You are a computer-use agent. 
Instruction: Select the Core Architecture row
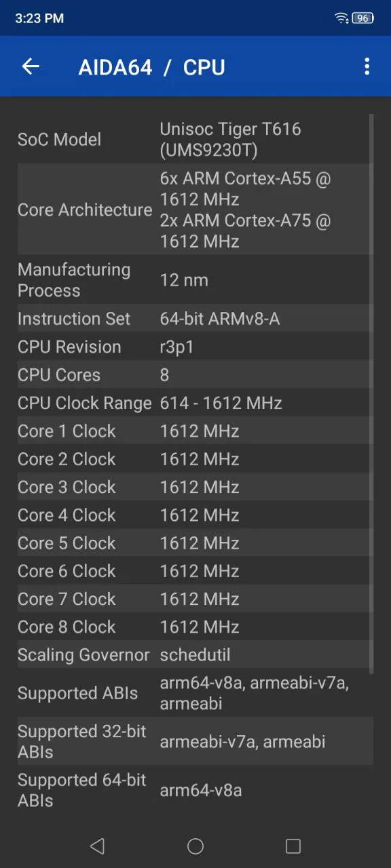pyautogui.click(x=195, y=210)
